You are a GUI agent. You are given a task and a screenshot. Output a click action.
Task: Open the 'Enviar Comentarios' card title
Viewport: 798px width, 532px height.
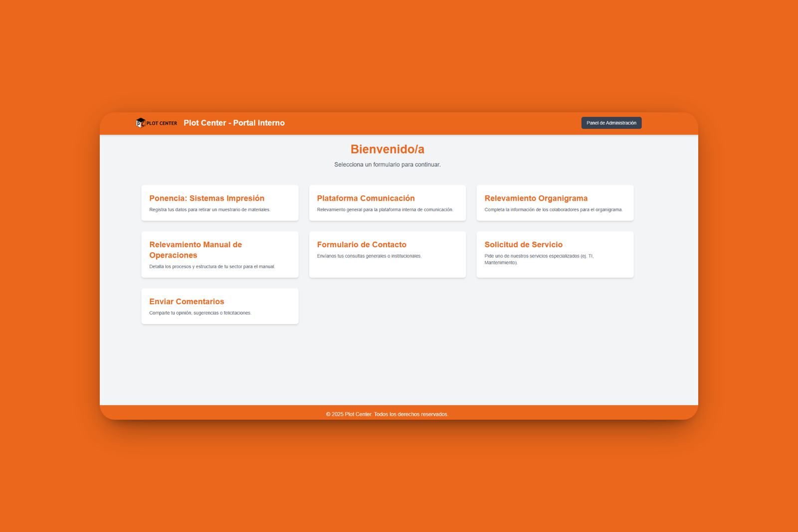click(187, 302)
